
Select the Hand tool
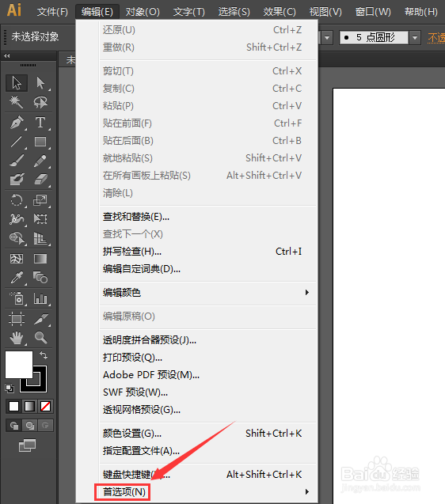click(x=17, y=338)
